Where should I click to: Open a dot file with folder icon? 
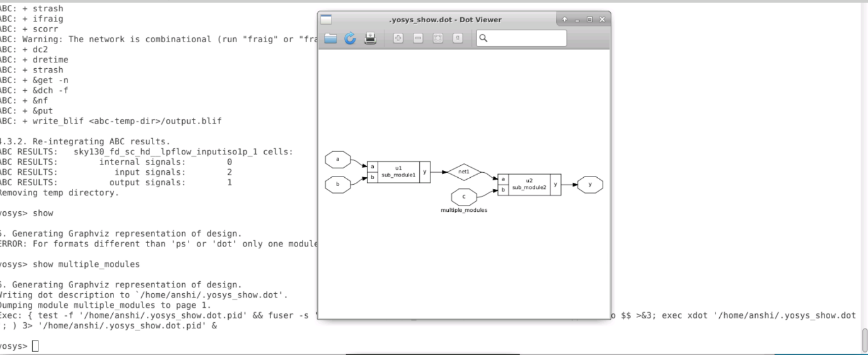click(330, 38)
